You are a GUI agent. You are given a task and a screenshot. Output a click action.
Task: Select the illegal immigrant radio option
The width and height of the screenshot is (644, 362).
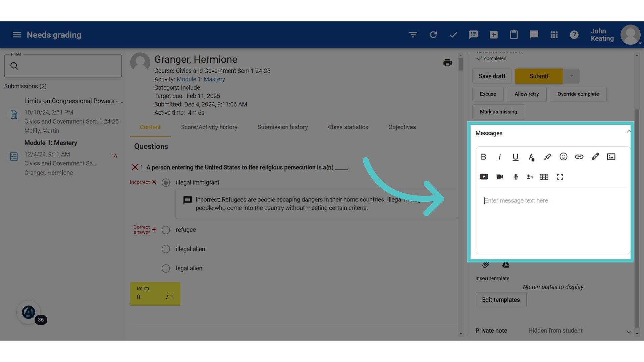(x=166, y=183)
